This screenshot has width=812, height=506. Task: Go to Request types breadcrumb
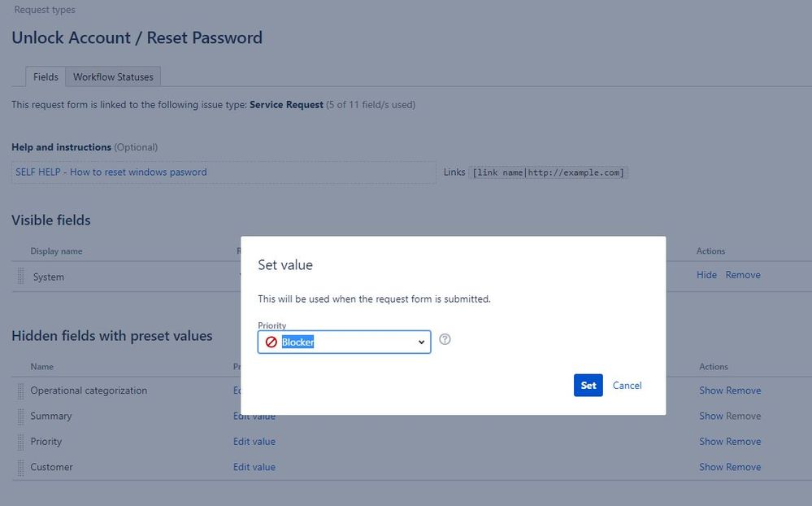click(45, 10)
